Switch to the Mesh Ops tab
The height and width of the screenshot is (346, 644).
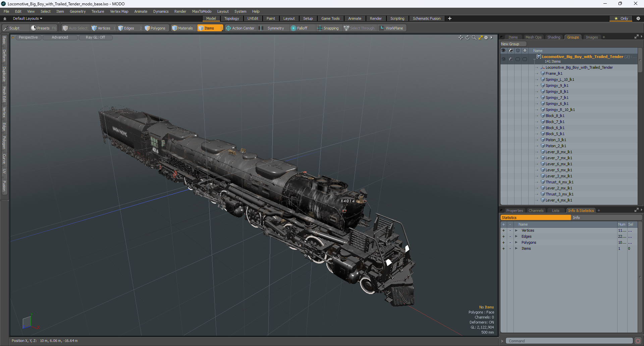[533, 37]
